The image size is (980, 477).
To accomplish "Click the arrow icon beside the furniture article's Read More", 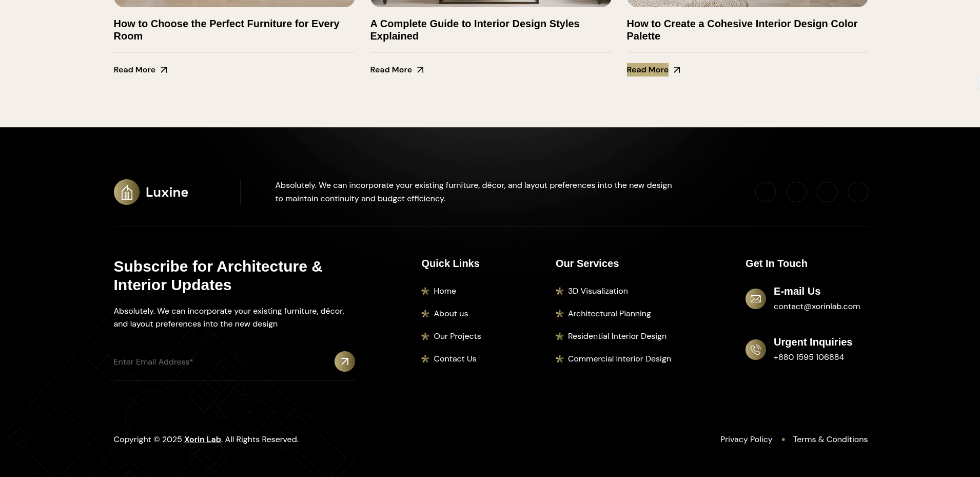I will pos(164,70).
